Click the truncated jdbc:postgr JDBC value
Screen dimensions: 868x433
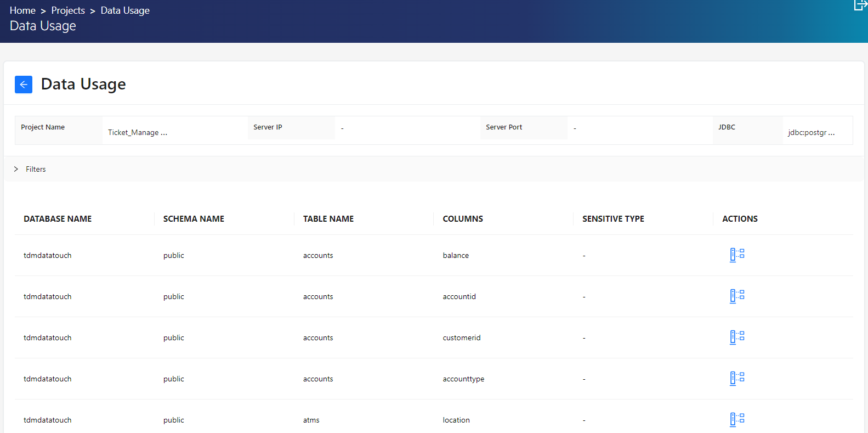click(811, 132)
